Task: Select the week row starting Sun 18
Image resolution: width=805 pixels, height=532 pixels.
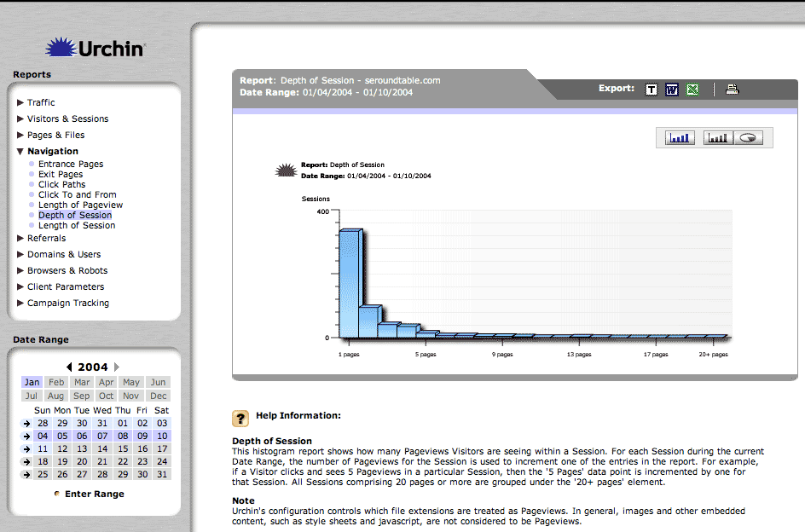Action: click(26, 462)
